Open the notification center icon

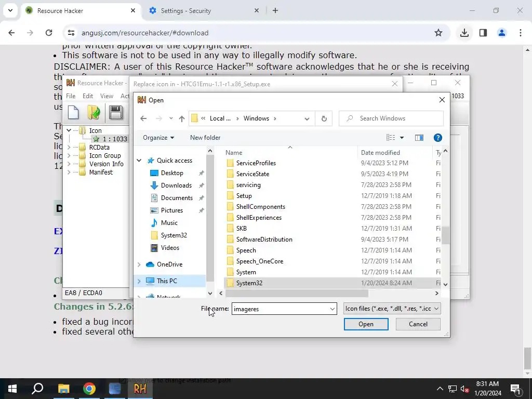pyautogui.click(x=515, y=389)
